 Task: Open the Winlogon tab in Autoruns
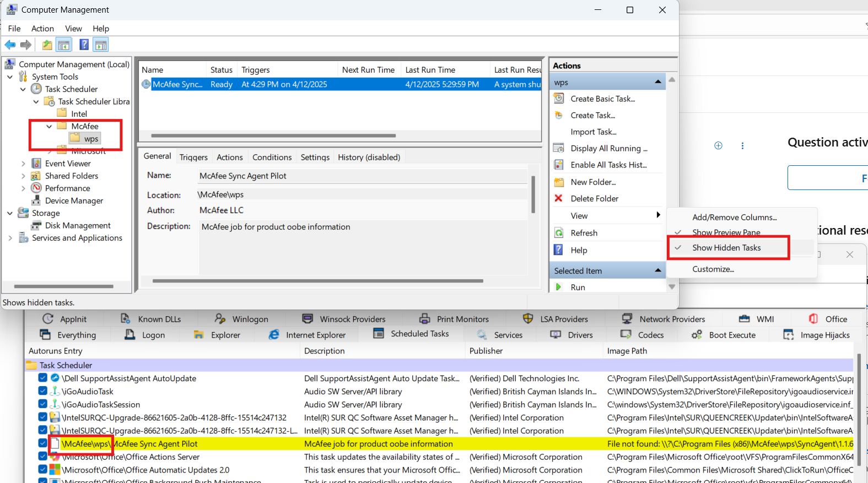241,319
